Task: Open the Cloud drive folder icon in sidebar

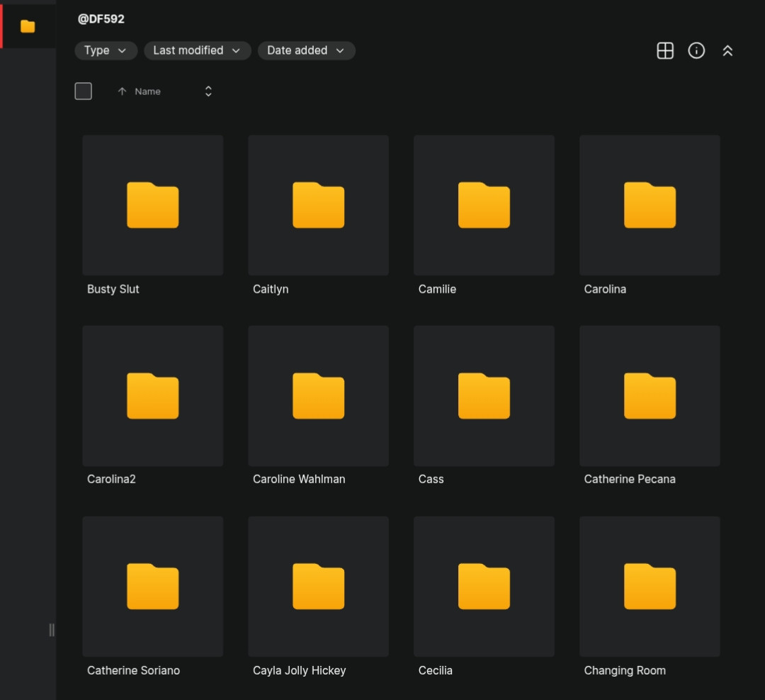Action: [28, 26]
